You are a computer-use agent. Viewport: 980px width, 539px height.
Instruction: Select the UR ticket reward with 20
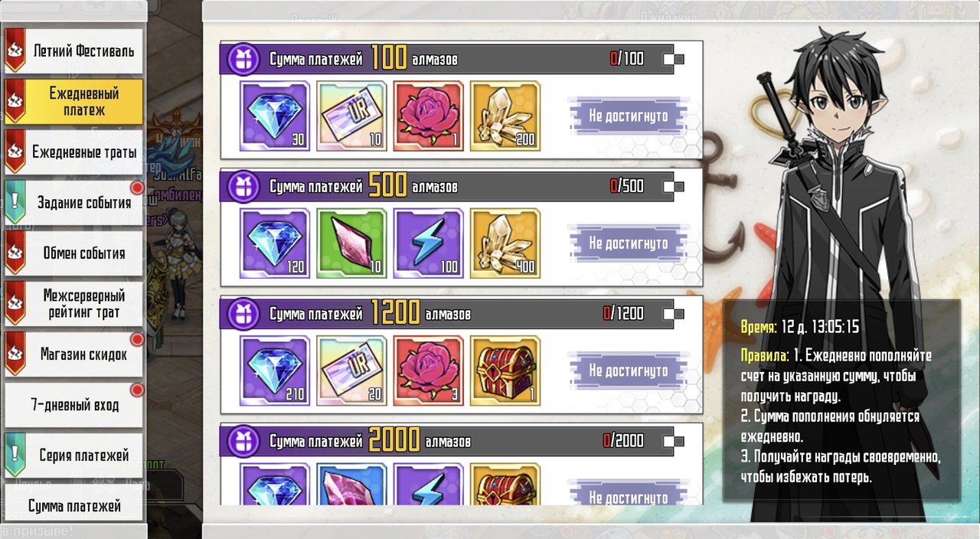(x=351, y=371)
